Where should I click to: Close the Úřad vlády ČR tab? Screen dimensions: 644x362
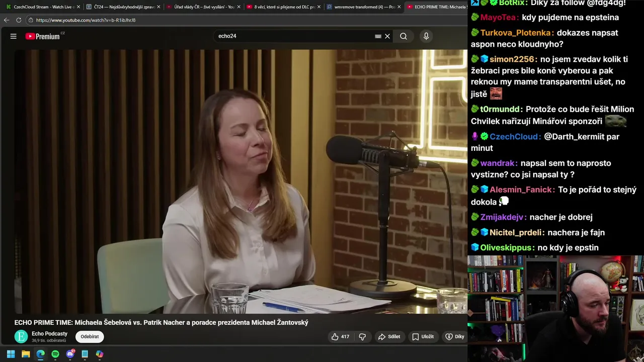[238, 7]
